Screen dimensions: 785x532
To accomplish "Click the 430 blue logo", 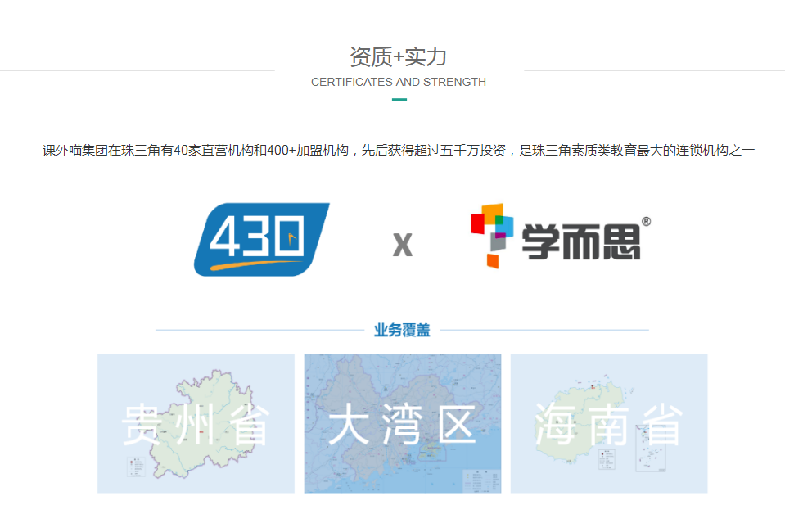I will click(x=262, y=239).
